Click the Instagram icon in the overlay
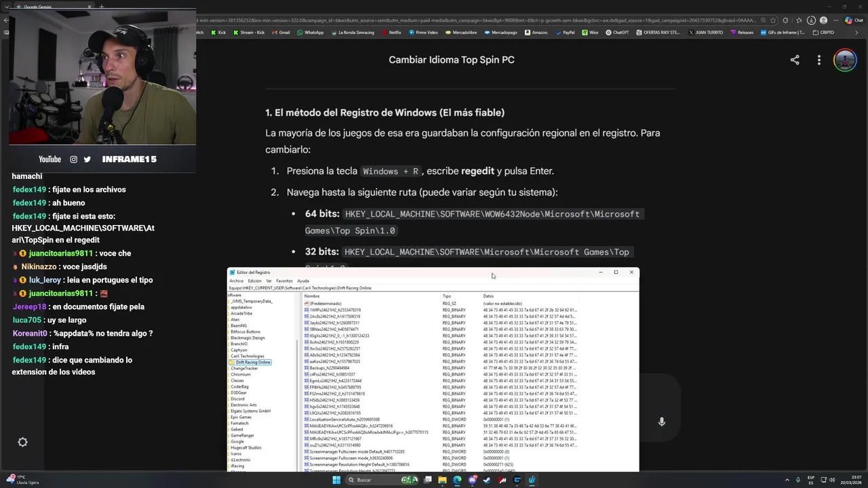 pos(73,159)
